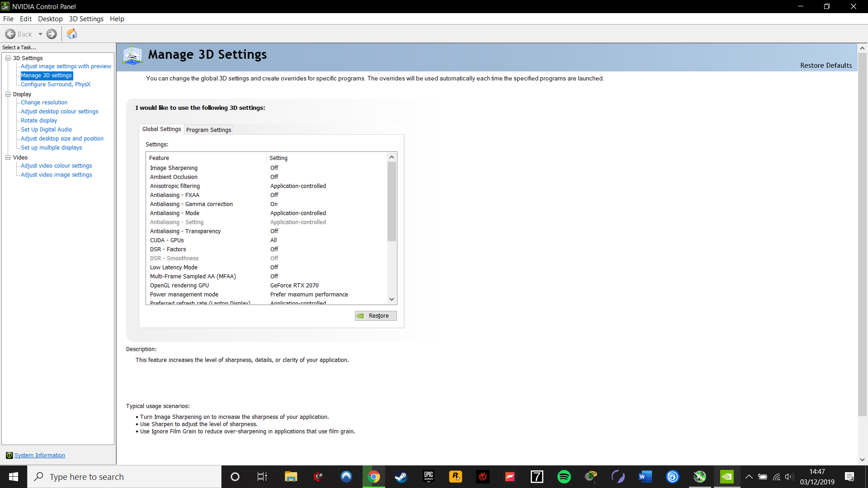Click the Restore button below settings list

point(376,316)
